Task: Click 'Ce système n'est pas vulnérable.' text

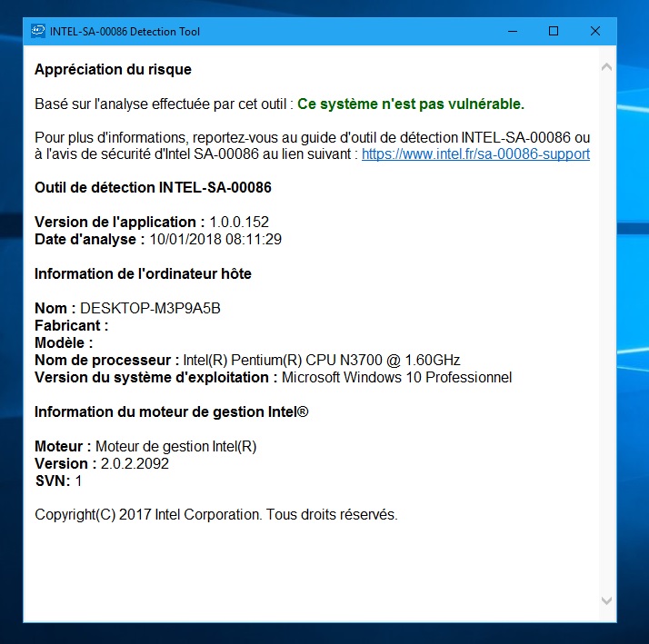Action: [411, 104]
